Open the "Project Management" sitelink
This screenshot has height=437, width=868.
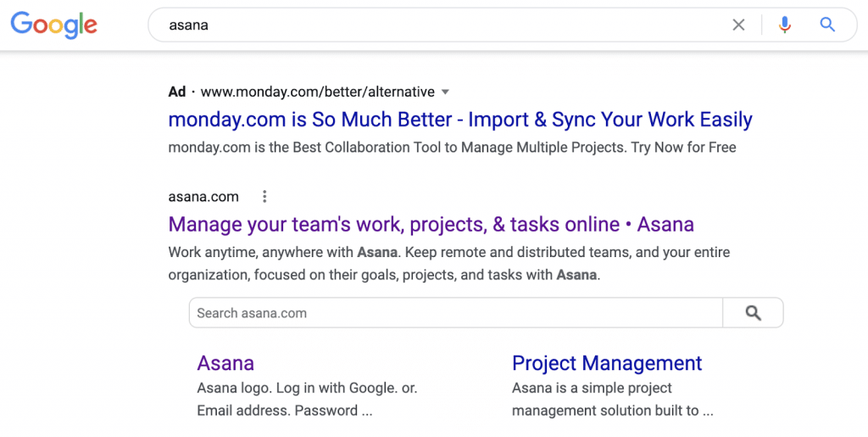[x=607, y=363]
